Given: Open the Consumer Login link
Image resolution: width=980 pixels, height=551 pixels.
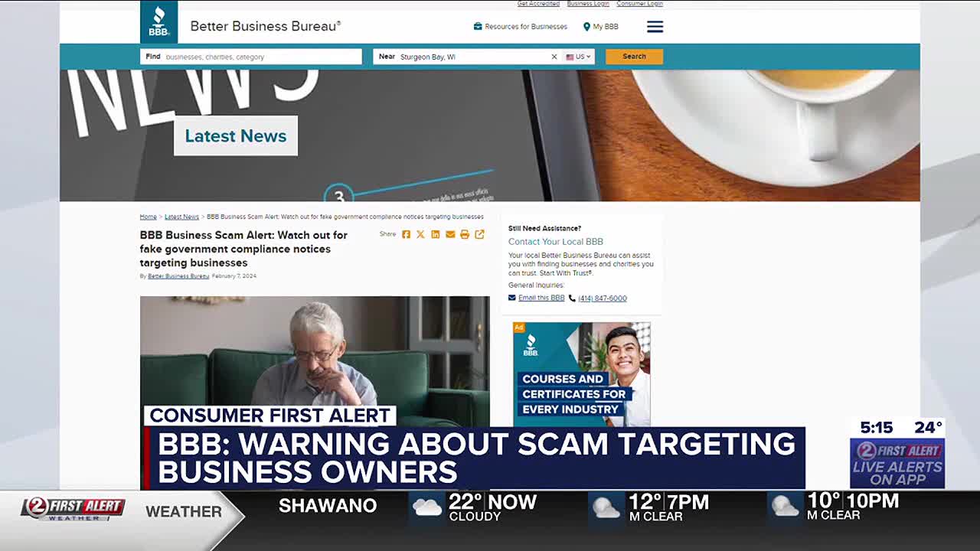Looking at the screenshot, I should 639,4.
